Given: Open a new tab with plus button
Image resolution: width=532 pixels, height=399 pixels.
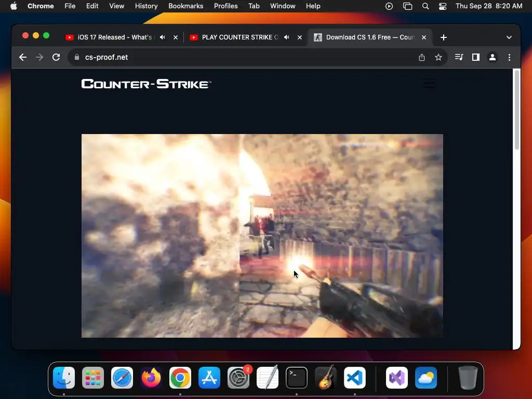Looking at the screenshot, I should (444, 37).
